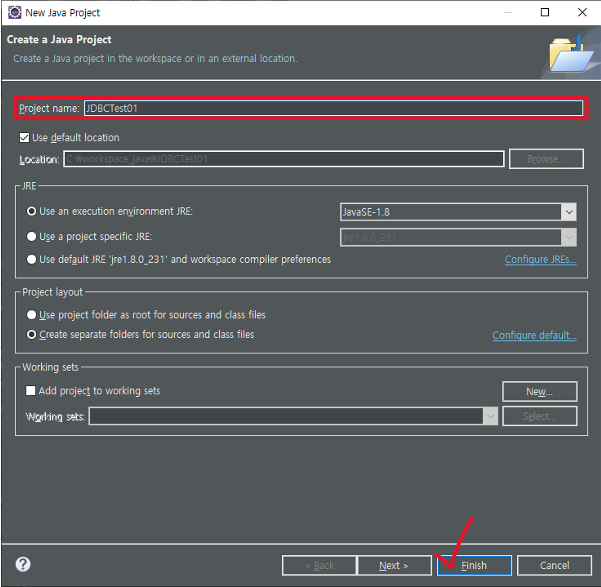Close the New Java Project dialog
This screenshot has height=587, width=601.
coord(582,13)
